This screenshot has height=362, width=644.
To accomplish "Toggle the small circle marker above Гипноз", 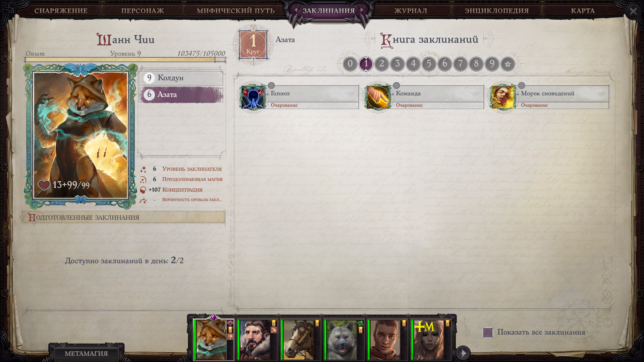I will (271, 85).
